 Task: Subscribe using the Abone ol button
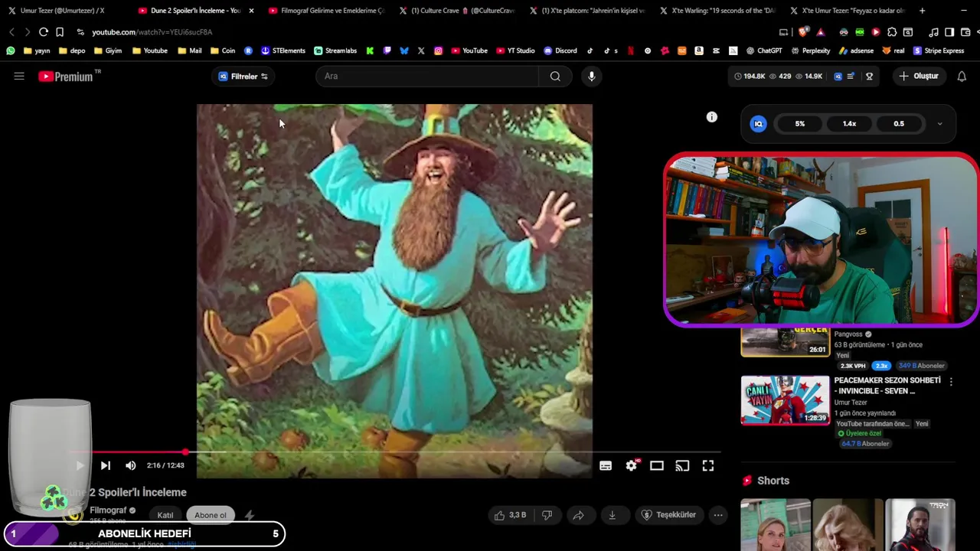click(211, 515)
